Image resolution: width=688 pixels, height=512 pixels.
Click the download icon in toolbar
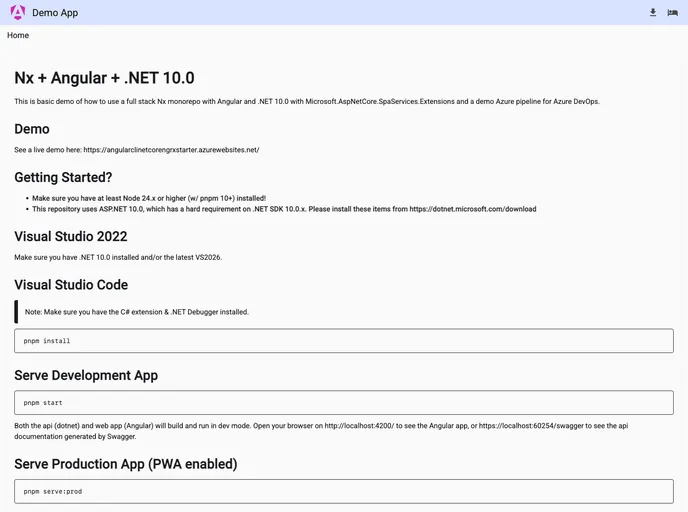tap(653, 13)
